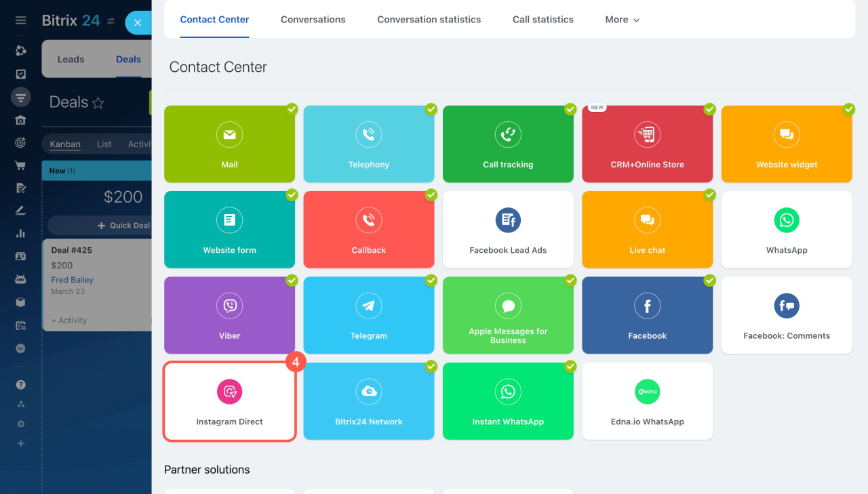The width and height of the screenshot is (868, 494).
Task: Open the settings icon next to Bitrix 24 logo
Action: tap(111, 21)
